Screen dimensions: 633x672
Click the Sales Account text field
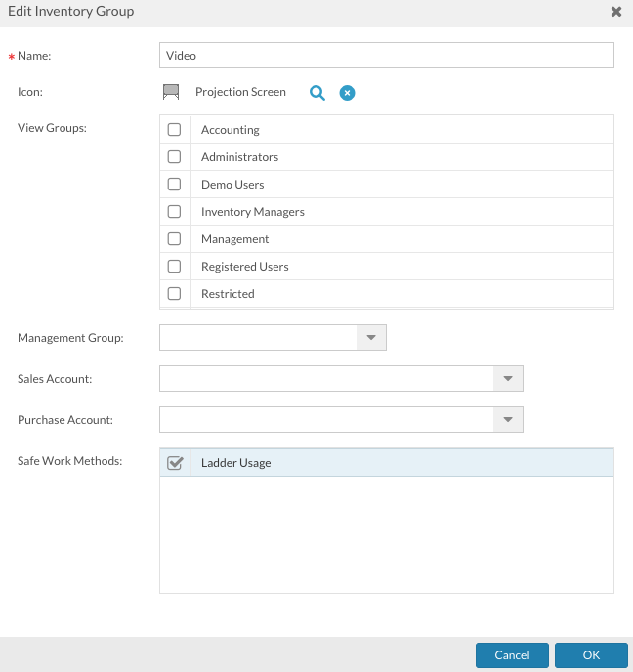326,379
